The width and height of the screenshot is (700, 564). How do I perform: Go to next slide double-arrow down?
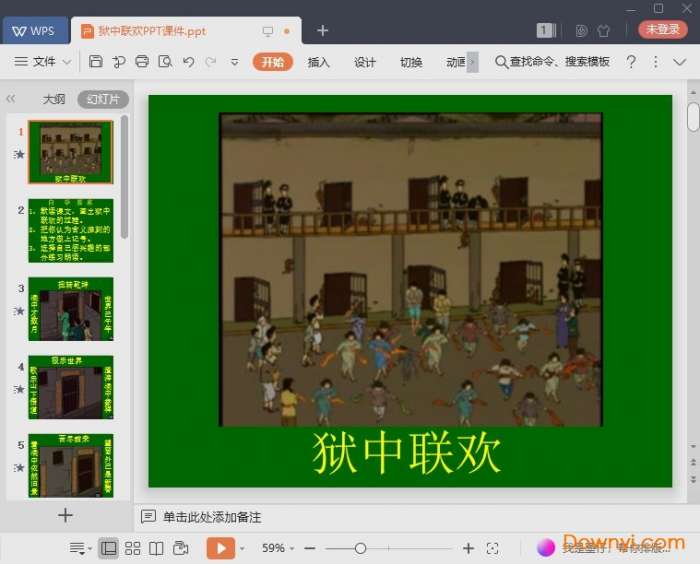point(693,479)
